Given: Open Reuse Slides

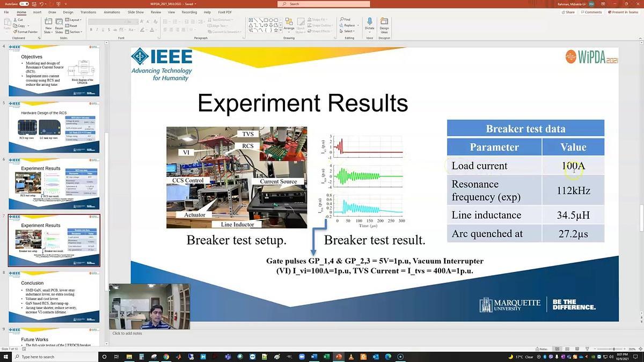Looking at the screenshot, I should click(x=59, y=26).
